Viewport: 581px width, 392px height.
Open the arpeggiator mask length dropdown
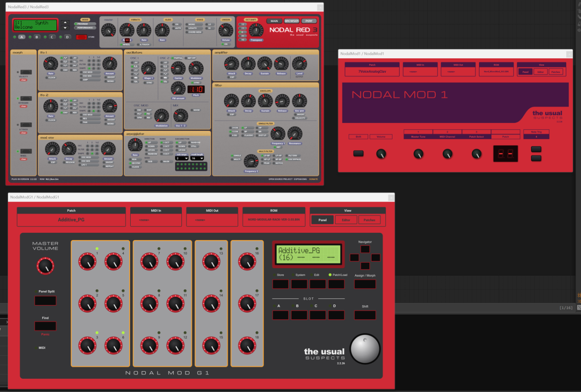point(197,158)
